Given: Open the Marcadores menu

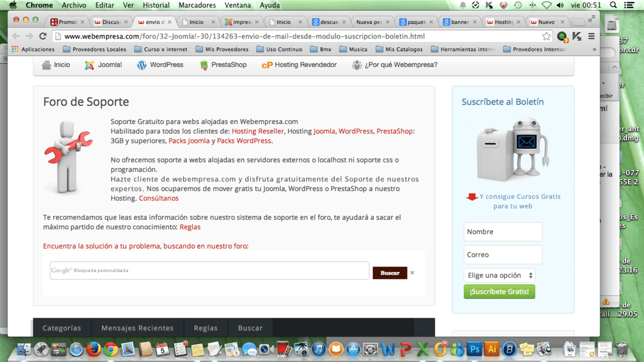Looking at the screenshot, I should click(x=197, y=5).
